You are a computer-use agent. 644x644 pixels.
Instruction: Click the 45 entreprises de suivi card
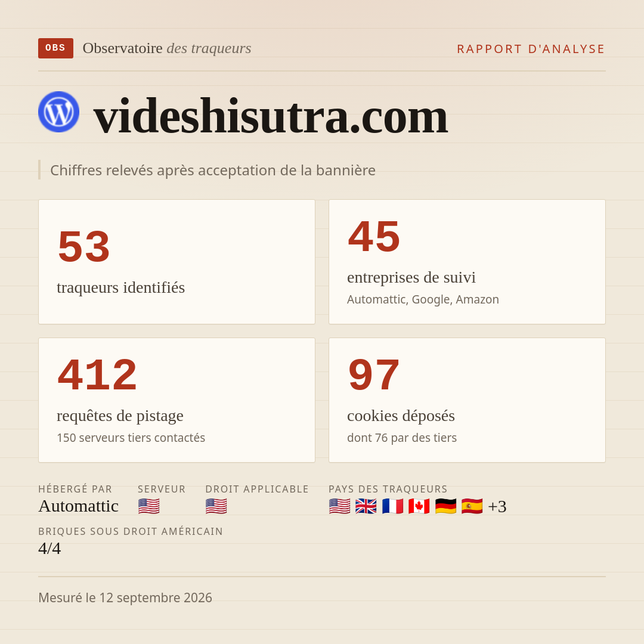tap(467, 262)
